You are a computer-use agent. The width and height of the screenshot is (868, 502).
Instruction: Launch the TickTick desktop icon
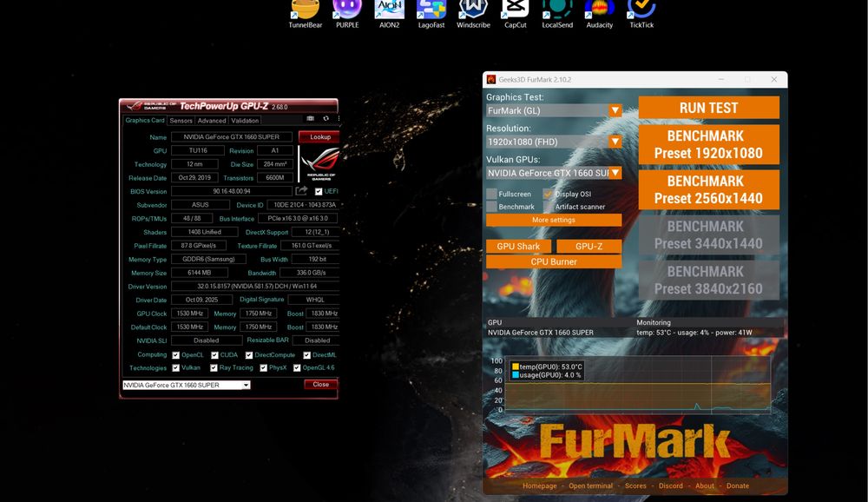[x=641, y=14]
